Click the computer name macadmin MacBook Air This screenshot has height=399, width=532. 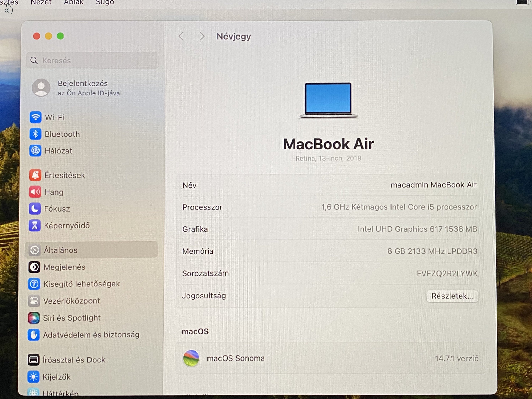[x=433, y=185]
